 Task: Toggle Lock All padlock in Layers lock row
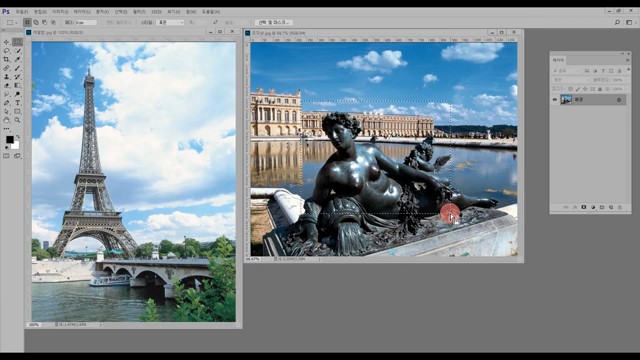(600, 89)
